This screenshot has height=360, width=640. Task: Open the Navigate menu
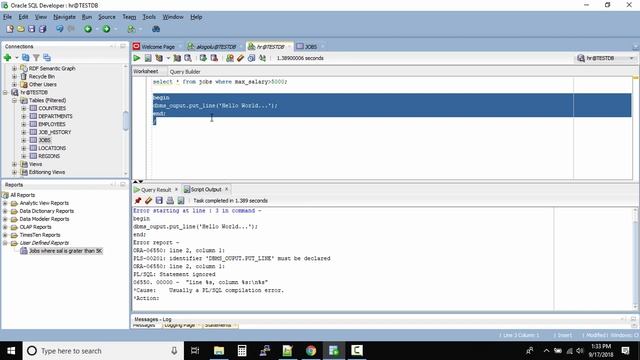pos(64,17)
